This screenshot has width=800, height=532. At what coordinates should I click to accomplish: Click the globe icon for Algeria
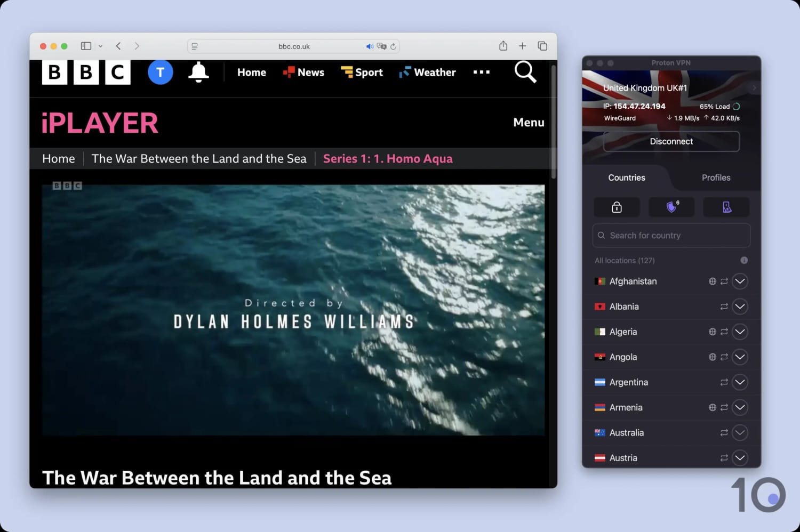713,332
